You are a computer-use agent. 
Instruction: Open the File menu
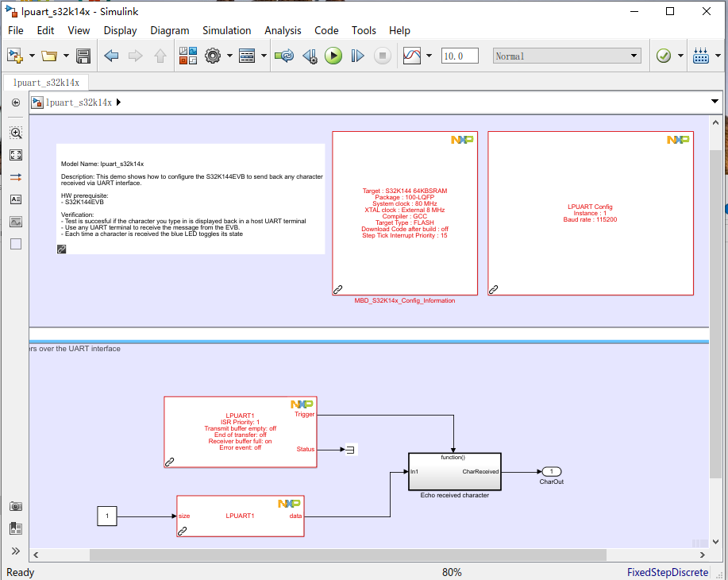[16, 31]
